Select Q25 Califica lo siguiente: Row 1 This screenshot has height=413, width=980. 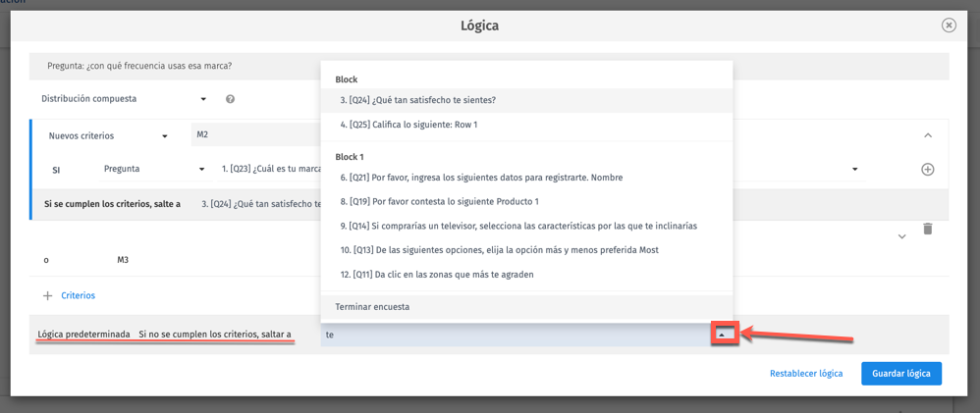point(526,125)
